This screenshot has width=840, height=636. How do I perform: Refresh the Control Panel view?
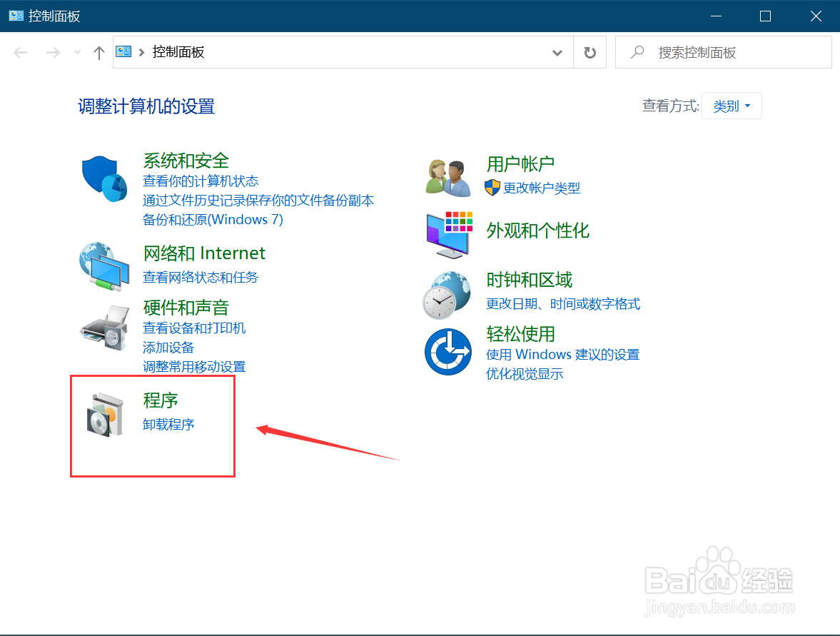589,53
